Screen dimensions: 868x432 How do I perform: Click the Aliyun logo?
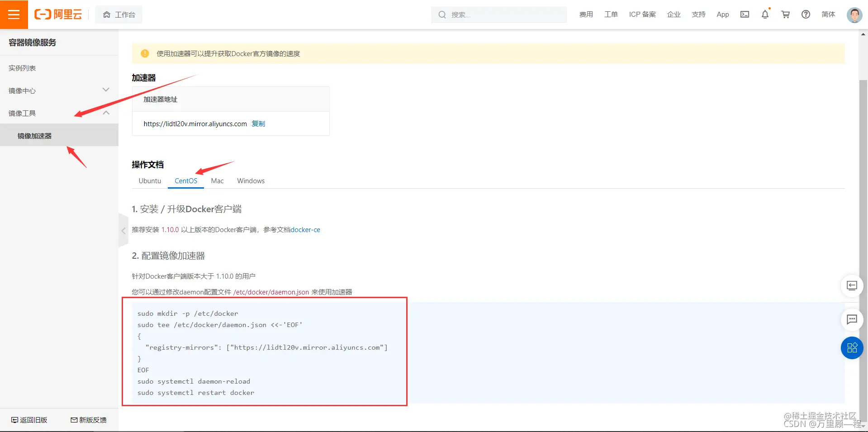[58, 14]
